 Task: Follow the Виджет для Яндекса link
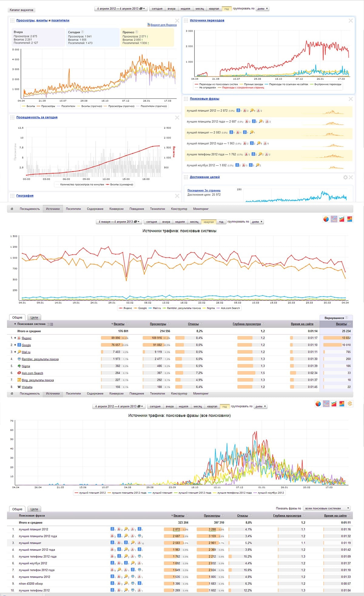coord(163,25)
